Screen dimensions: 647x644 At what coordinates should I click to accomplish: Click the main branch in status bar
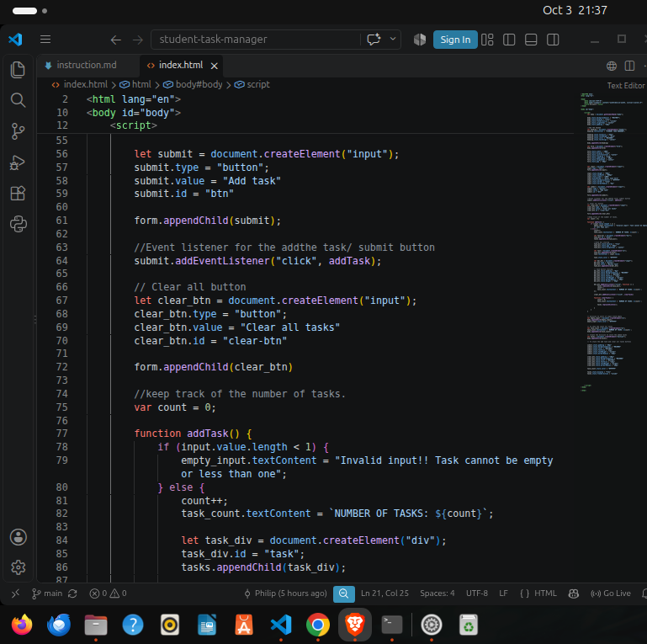coord(47,593)
